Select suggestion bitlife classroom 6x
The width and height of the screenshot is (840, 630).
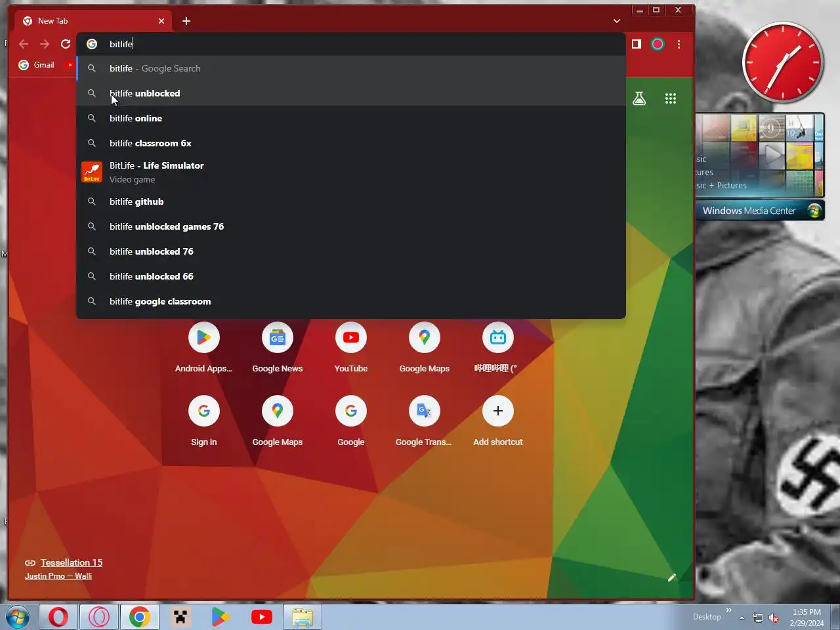point(351,143)
